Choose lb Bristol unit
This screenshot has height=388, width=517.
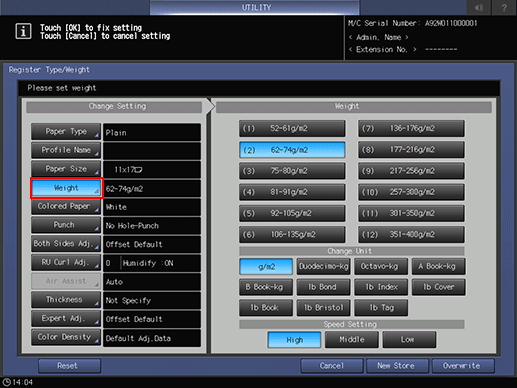pyautogui.click(x=323, y=308)
